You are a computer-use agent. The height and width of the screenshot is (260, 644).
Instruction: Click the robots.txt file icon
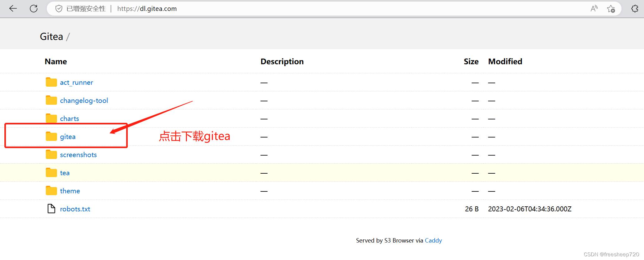click(51, 209)
